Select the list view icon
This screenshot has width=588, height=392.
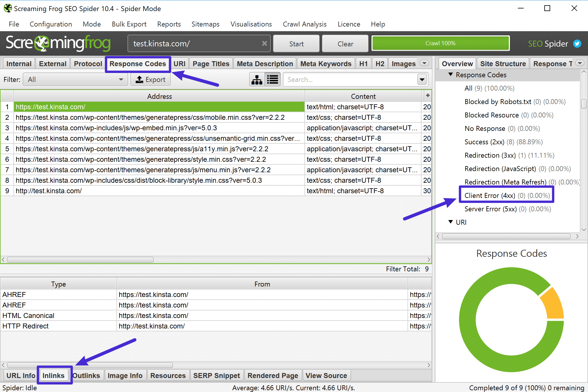point(272,80)
